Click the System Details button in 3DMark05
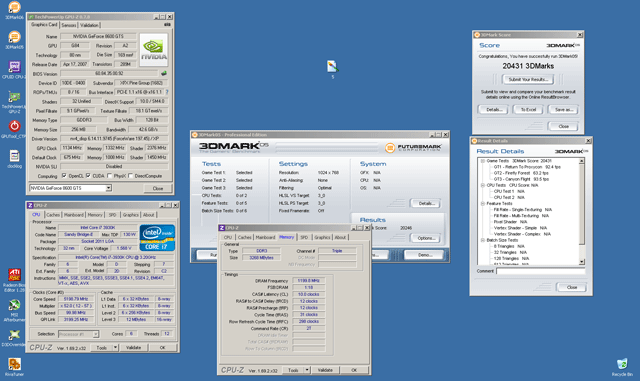 click(426, 203)
